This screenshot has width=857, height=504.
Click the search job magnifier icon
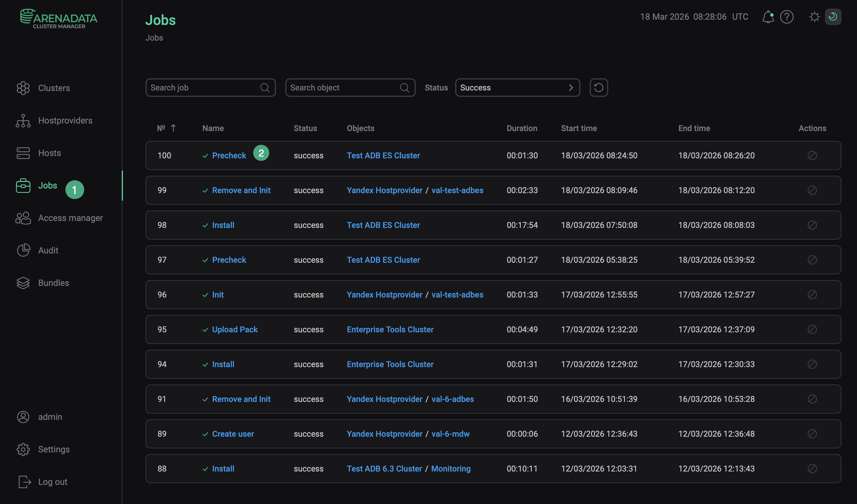265,88
